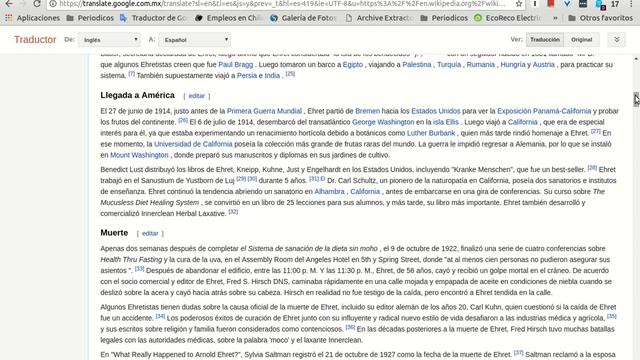Bookmark this page with the star icon
The image size is (640, 360).
pyautogui.click(x=519, y=4)
